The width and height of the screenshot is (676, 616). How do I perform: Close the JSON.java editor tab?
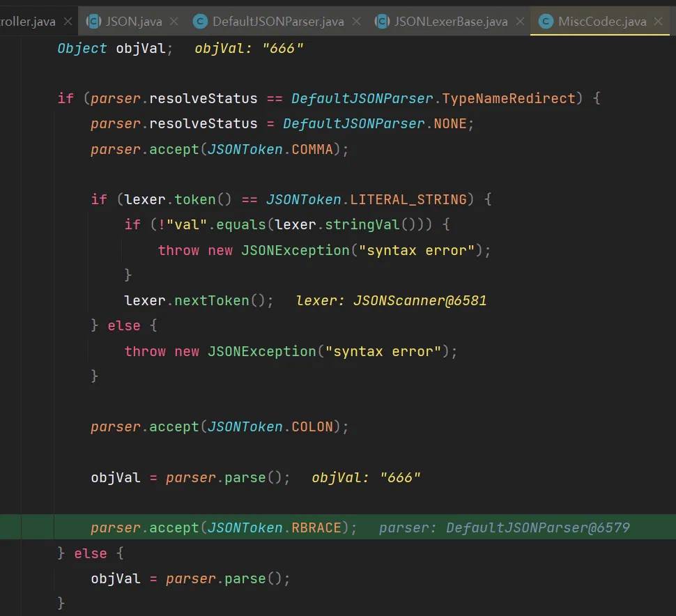174,22
